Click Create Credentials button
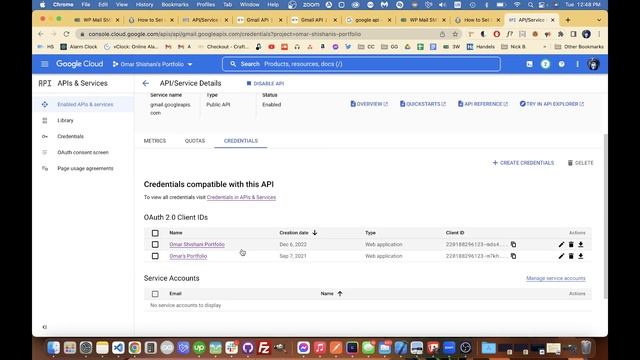Viewport: 640px width, 360px height. tap(523, 163)
